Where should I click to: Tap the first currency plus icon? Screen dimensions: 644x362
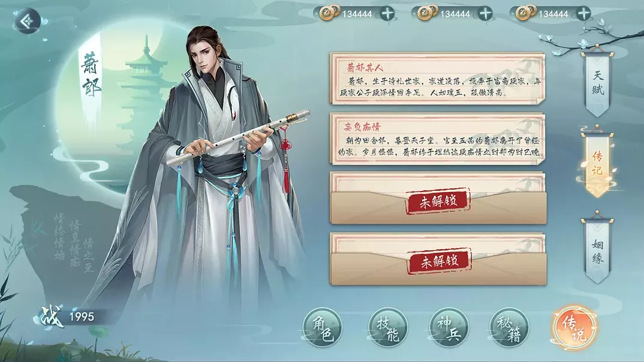tap(387, 14)
